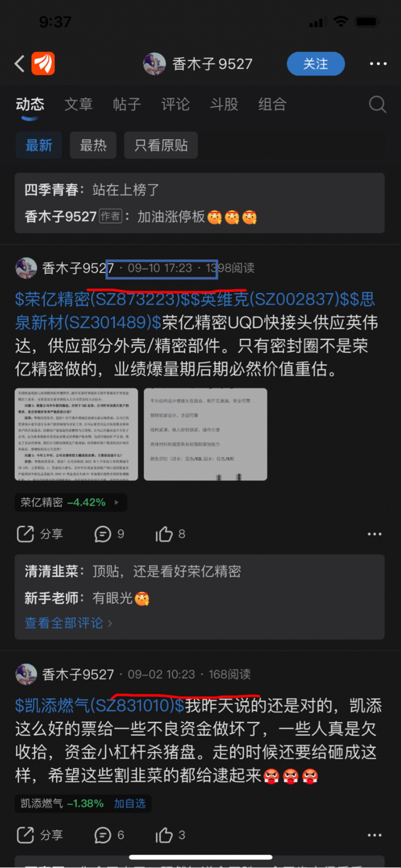Tap share icon on 荣亿精密 post

[25, 534]
